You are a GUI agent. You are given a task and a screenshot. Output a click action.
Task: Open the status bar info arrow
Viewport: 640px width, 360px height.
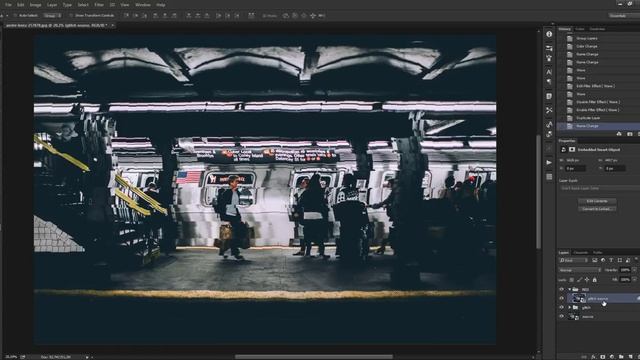[87, 357]
